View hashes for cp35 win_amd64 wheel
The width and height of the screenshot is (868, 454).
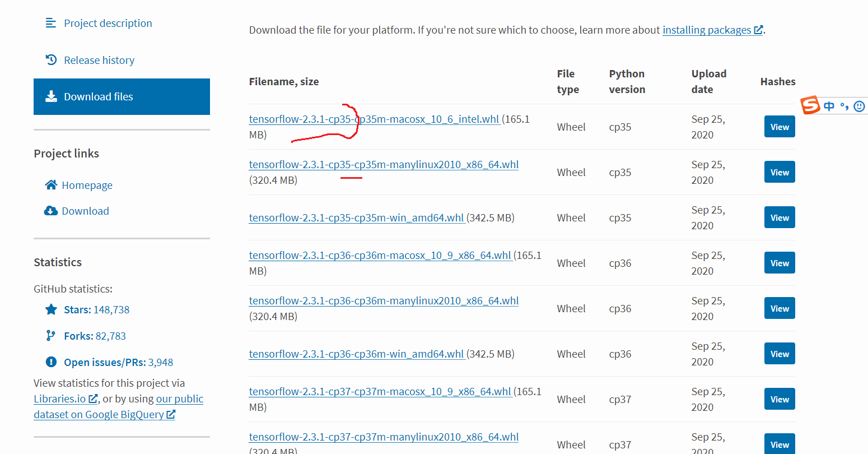780,217
